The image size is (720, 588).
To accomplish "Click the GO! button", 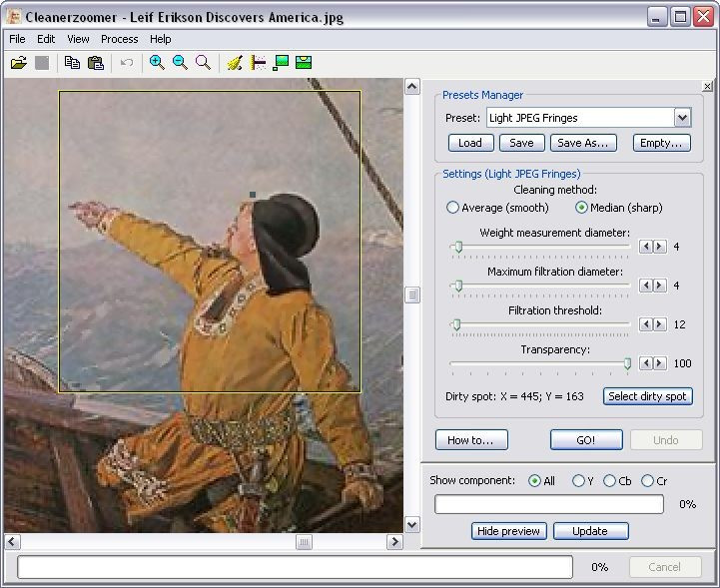I will (x=586, y=440).
